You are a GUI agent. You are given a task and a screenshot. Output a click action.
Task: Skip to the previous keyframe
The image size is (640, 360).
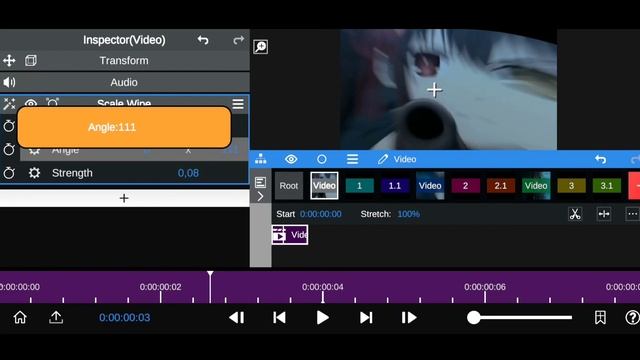pyautogui.click(x=280, y=318)
